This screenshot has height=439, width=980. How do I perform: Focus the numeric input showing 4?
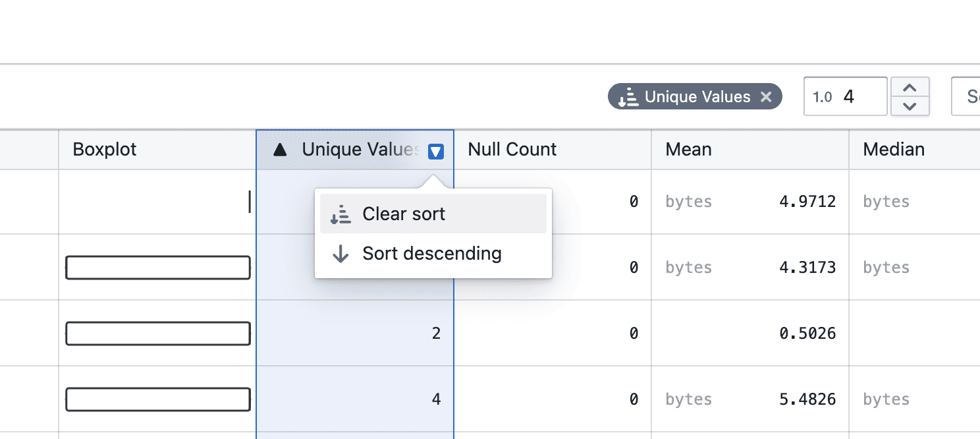pyautogui.click(x=863, y=97)
